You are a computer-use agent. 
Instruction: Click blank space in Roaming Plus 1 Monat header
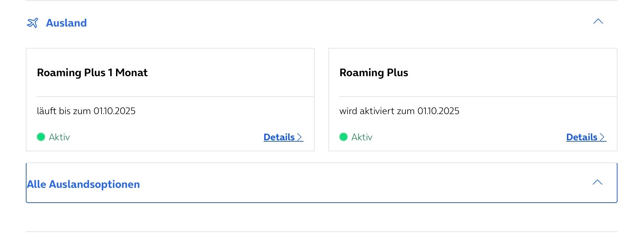point(234,73)
